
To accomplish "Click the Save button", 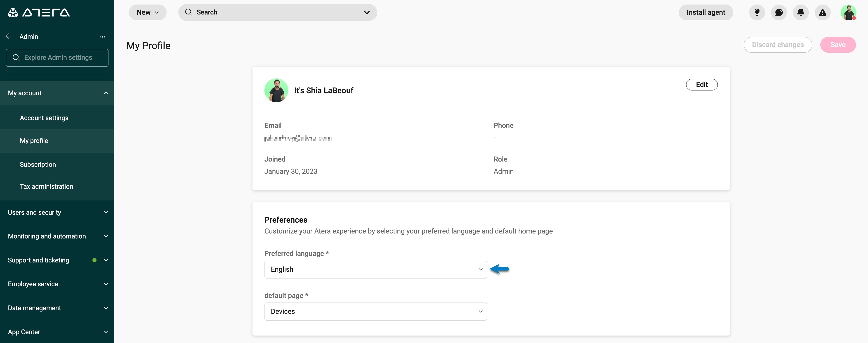I will 838,45.
